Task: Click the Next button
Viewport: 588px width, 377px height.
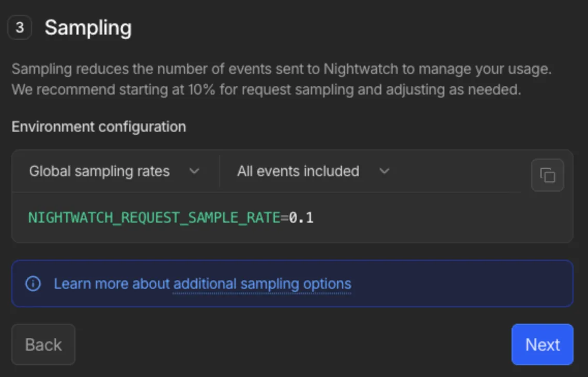Action: 543,344
